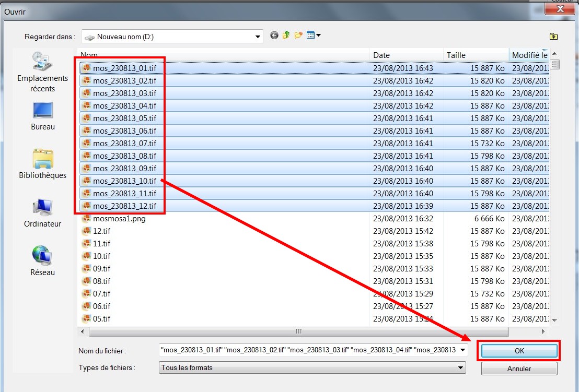
Task: Select file 05.tif
Action: pos(101,319)
